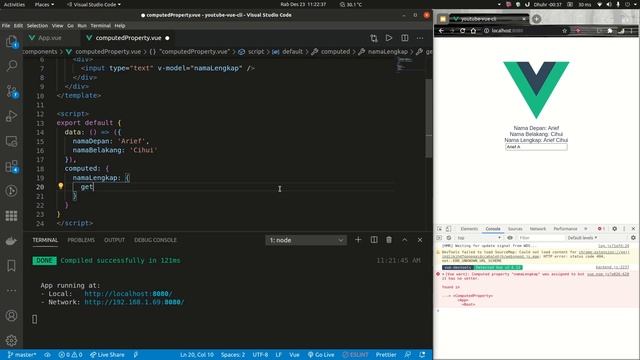Open a new browser tab

pos(536,19)
